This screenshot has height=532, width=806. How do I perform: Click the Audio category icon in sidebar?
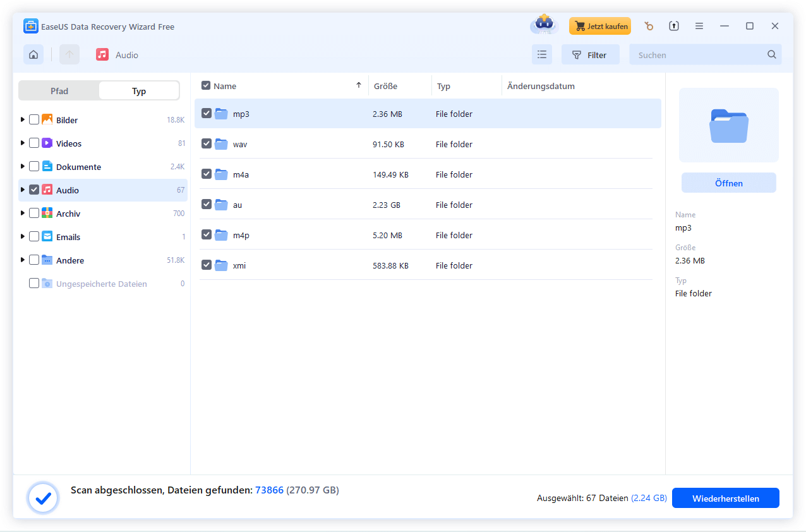47,190
